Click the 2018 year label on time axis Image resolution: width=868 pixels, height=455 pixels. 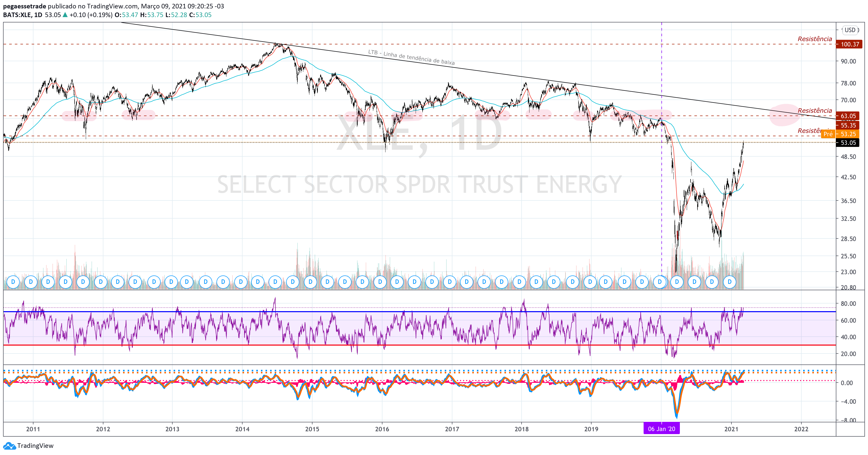[x=522, y=429]
